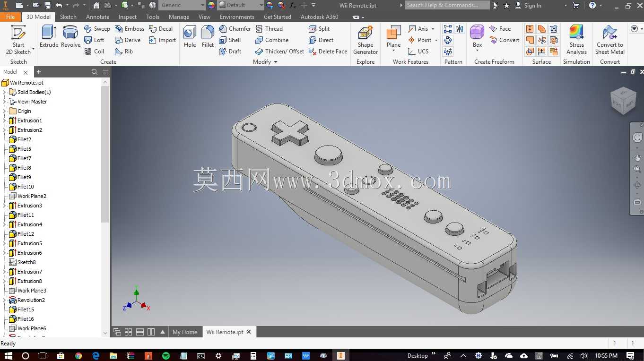This screenshot has width=644, height=361.
Task: Switch to My Home document tab
Action: pyautogui.click(x=185, y=332)
